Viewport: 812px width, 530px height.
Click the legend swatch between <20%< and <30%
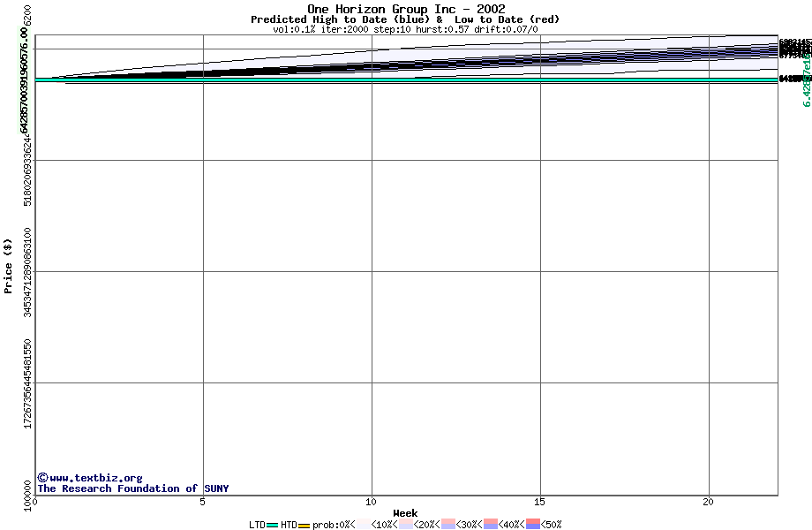point(448,524)
